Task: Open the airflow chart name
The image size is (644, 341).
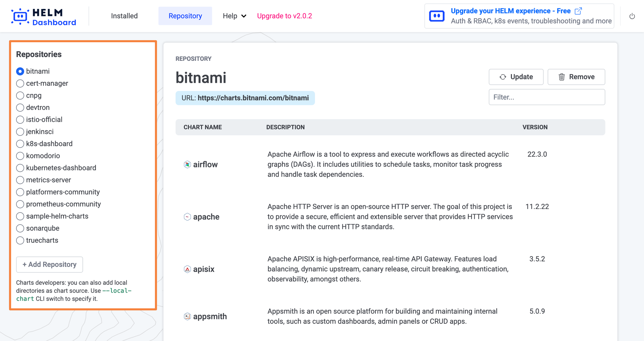Action: click(205, 165)
